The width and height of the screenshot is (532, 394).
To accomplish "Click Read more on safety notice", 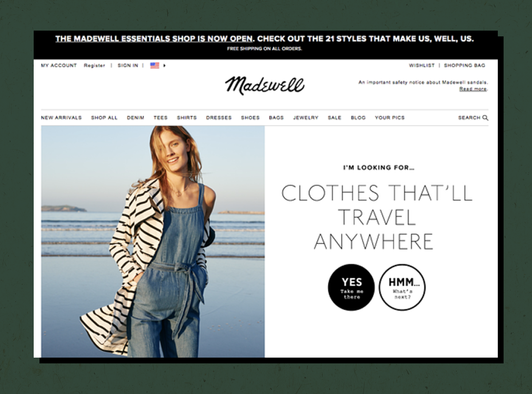I will [473, 89].
